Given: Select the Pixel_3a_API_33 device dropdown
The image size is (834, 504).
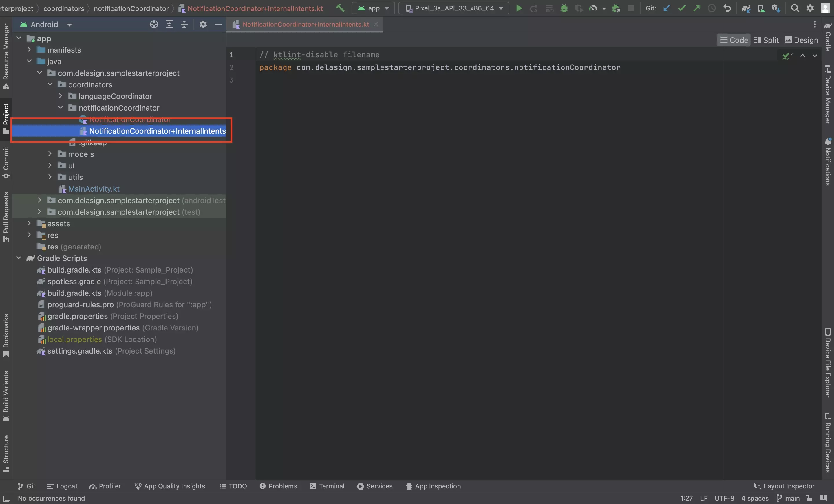Looking at the screenshot, I should pyautogui.click(x=454, y=8).
